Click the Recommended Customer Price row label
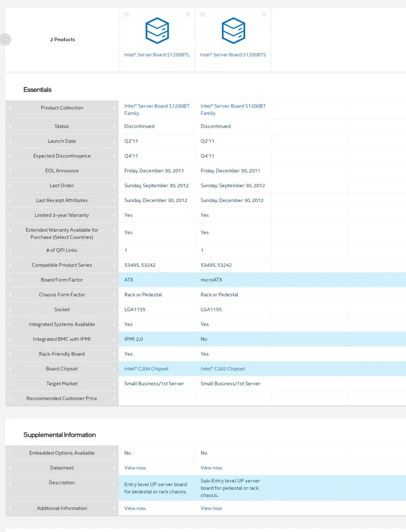Viewport: 406px width, 532px height. (62, 399)
